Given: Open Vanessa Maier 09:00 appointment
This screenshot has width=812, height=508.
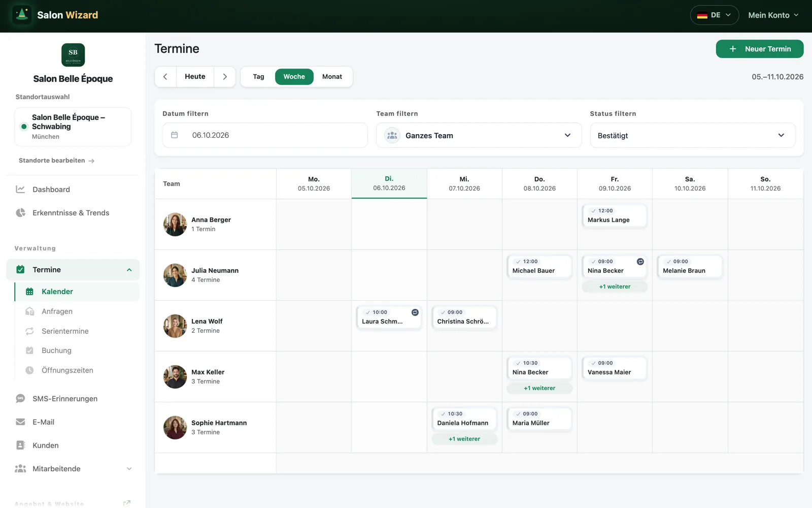Looking at the screenshot, I should point(615,368).
